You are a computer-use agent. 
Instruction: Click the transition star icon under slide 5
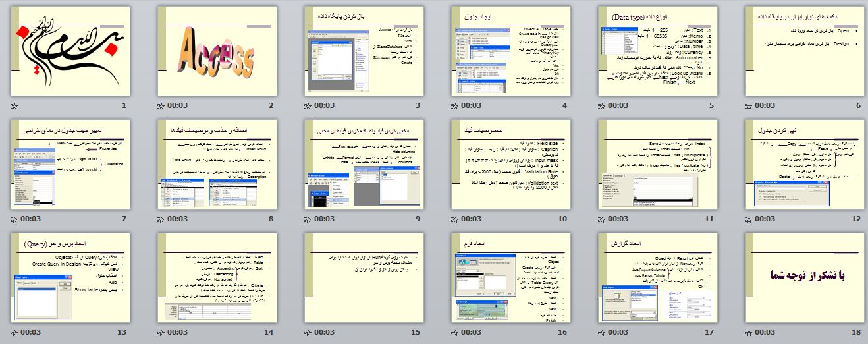[x=601, y=105]
